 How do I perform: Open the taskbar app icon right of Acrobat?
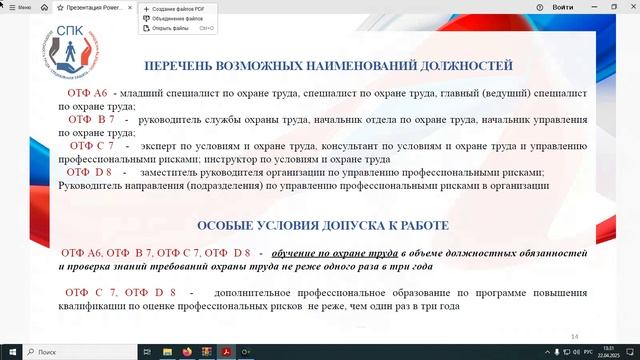coord(246,352)
